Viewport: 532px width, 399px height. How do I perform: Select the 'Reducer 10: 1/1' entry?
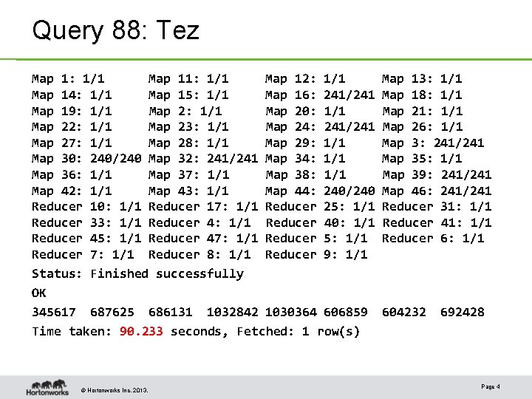[86, 207]
